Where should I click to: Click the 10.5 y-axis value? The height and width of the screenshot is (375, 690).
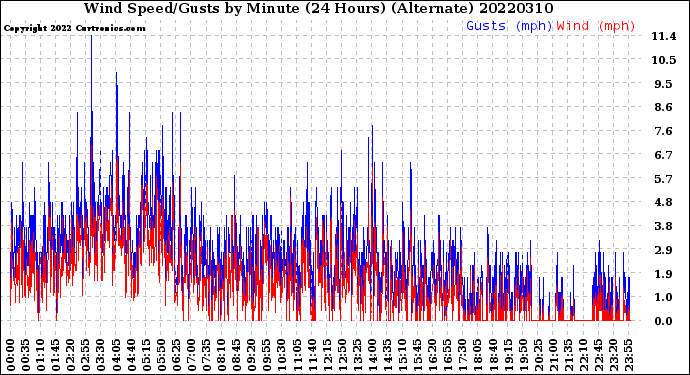click(x=664, y=60)
